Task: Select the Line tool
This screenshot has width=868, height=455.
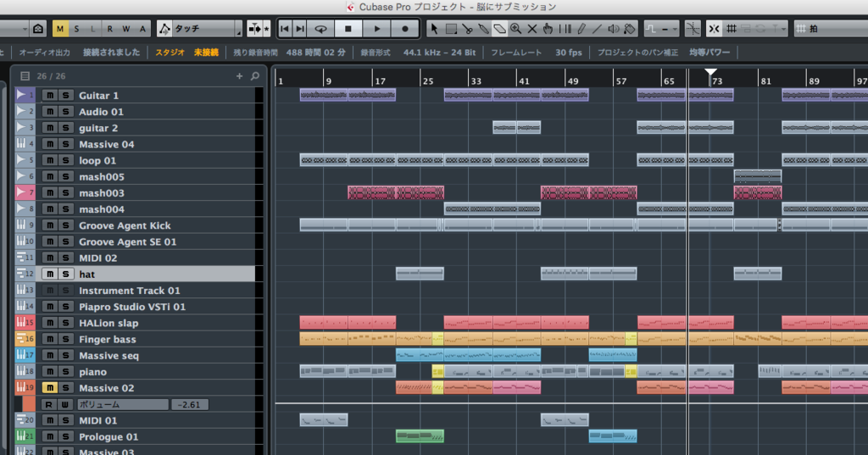Action: click(x=597, y=29)
